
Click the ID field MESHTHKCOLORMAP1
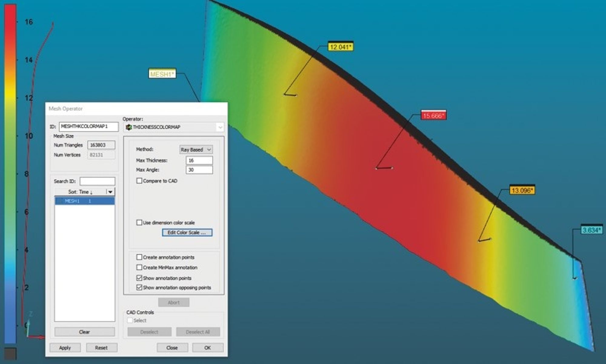point(88,126)
